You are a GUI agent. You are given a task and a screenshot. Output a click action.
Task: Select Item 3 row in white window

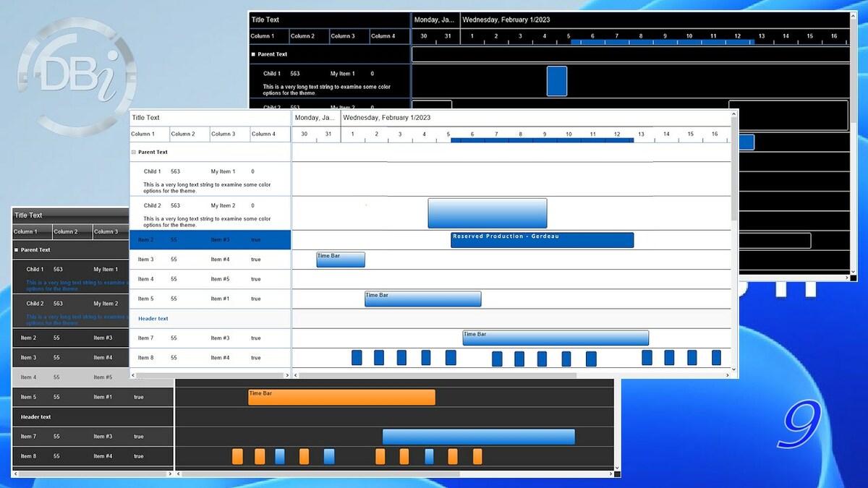point(210,260)
